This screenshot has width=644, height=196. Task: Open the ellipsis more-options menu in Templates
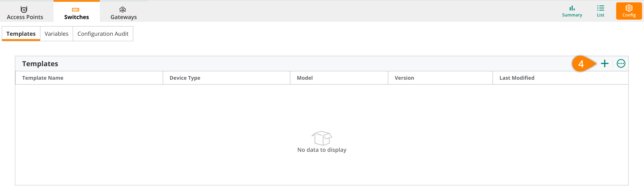[621, 64]
